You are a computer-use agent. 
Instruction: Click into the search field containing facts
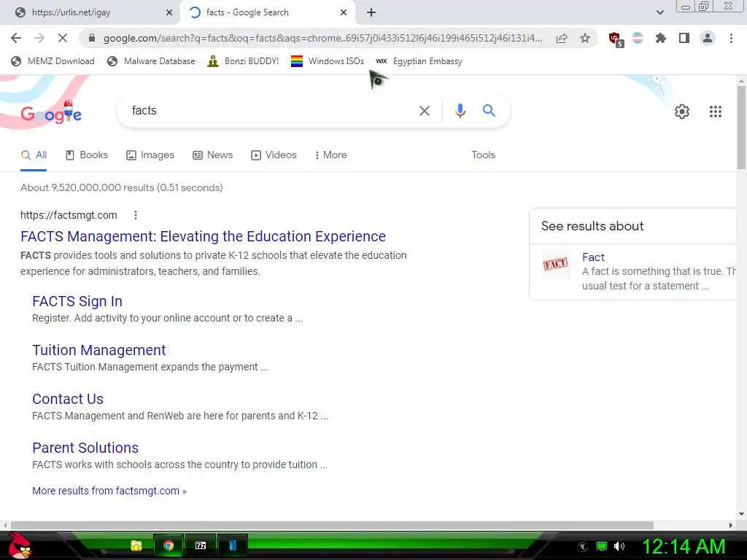pos(271,111)
